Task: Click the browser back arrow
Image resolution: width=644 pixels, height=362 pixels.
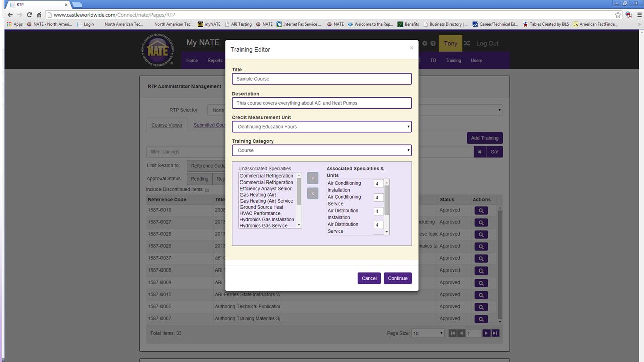Action: (x=10, y=15)
